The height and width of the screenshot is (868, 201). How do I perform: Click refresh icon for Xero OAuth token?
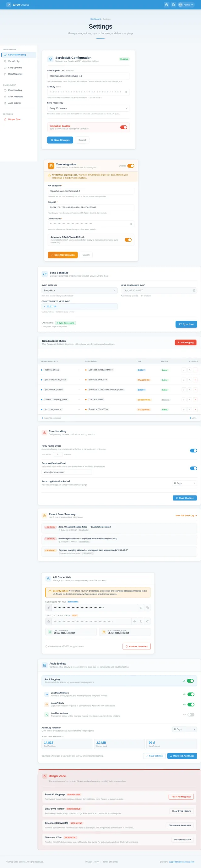tap(147, 621)
